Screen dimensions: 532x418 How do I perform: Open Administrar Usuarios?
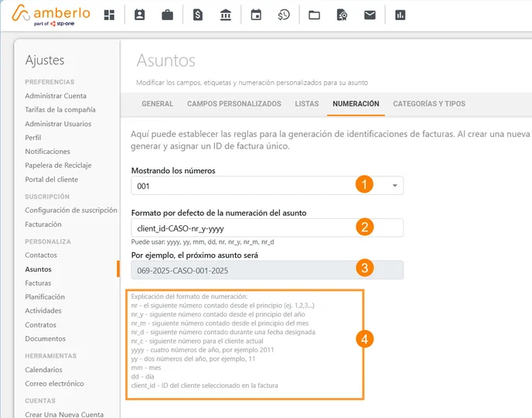point(58,124)
